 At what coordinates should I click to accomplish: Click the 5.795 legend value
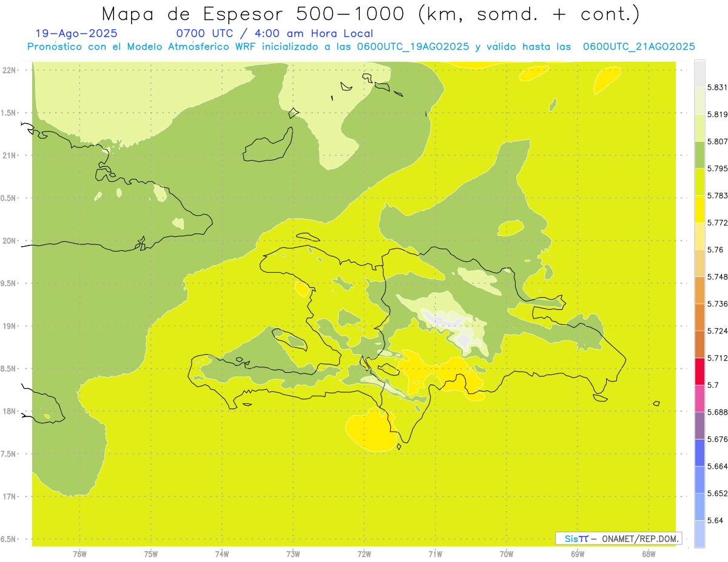tap(717, 169)
